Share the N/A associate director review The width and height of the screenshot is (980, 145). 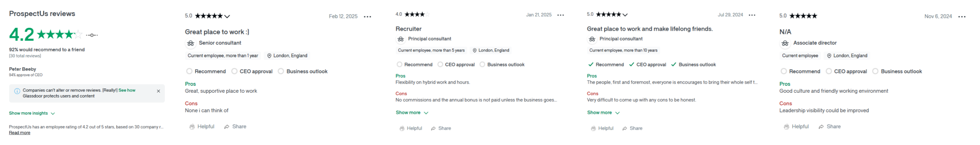(x=829, y=126)
